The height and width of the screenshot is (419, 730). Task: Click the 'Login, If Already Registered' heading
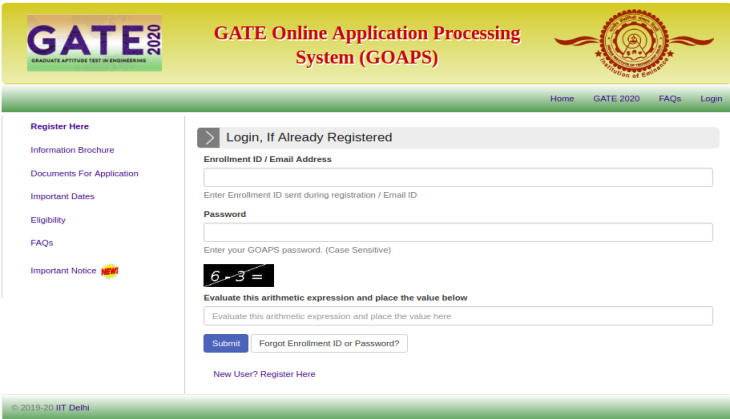(x=309, y=137)
